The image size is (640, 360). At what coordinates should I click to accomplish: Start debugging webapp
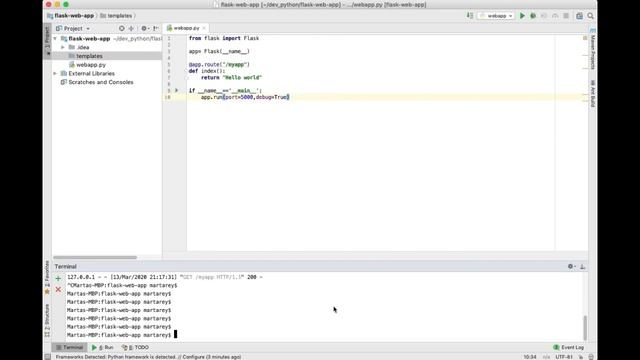[533, 16]
